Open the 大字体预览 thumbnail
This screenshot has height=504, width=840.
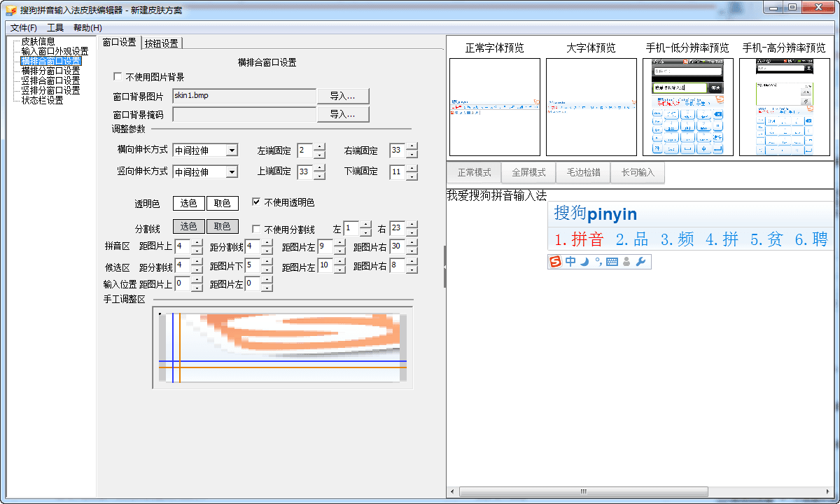[591, 107]
